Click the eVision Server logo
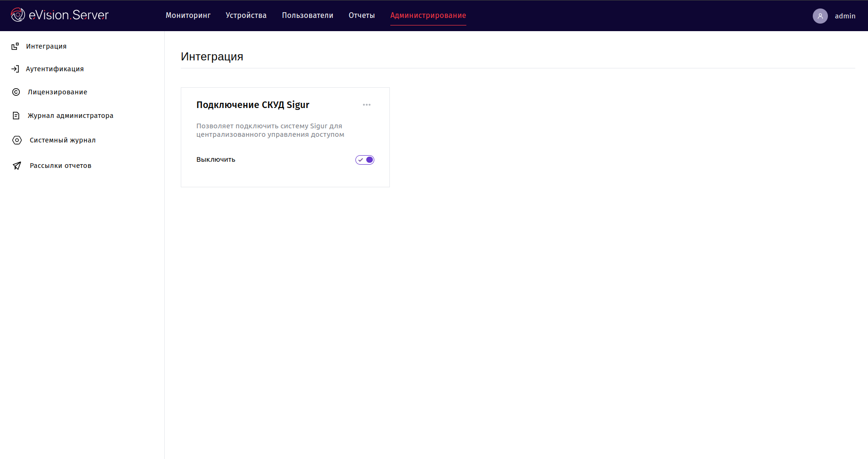868x459 pixels. [59, 15]
